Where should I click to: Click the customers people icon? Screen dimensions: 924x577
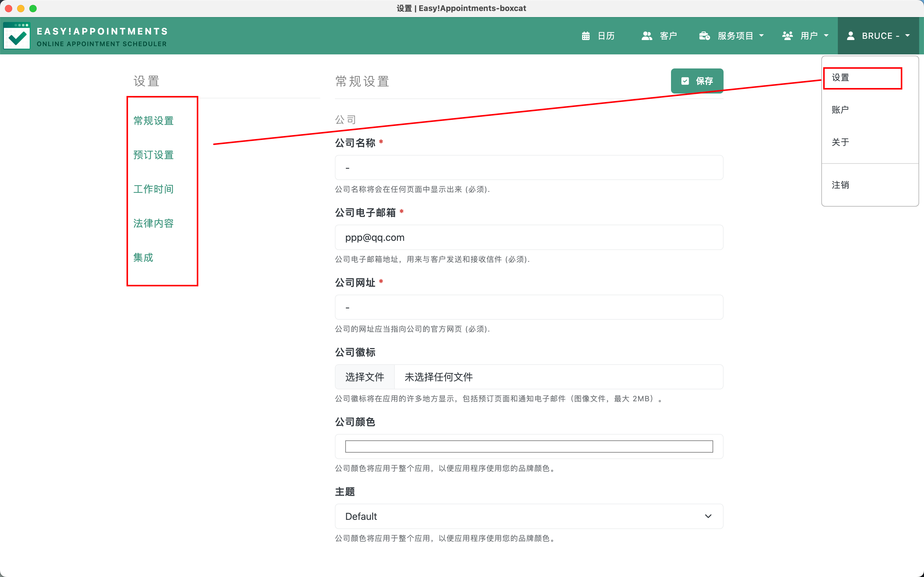click(647, 36)
